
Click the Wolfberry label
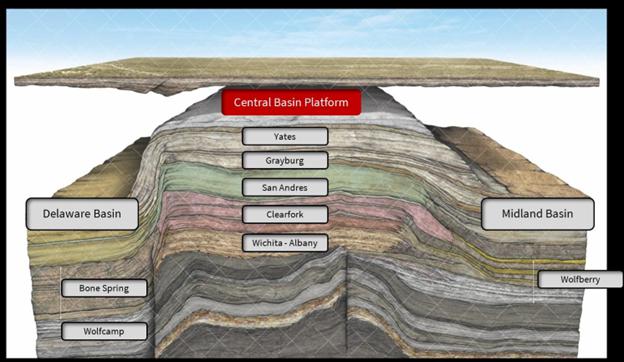point(580,279)
